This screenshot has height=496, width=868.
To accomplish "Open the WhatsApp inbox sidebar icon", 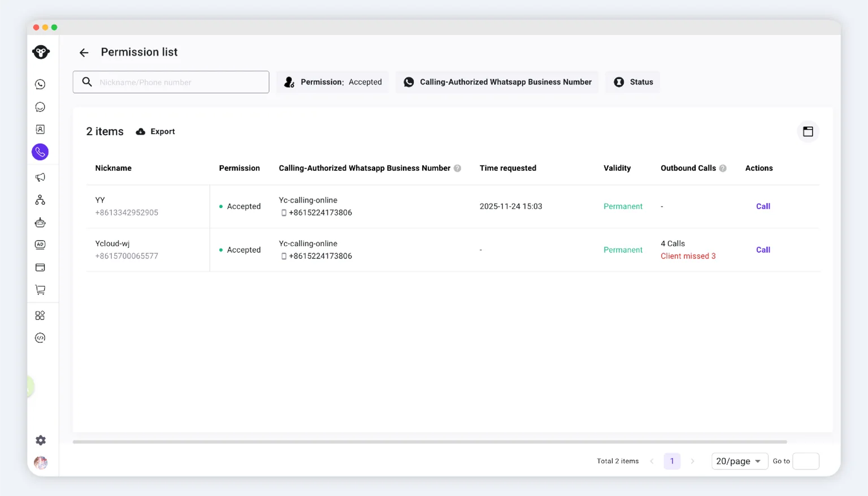I will pos(40,84).
